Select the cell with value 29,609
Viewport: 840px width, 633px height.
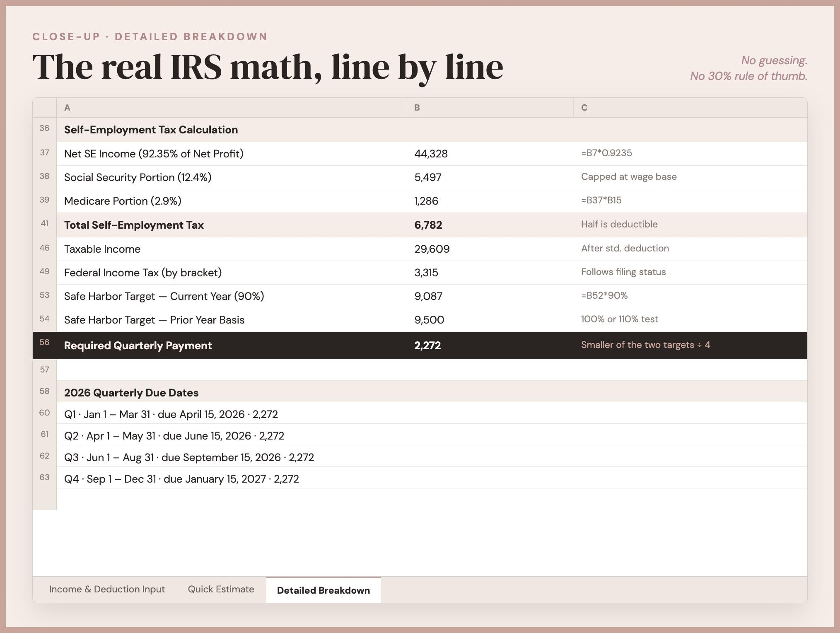pos(490,249)
